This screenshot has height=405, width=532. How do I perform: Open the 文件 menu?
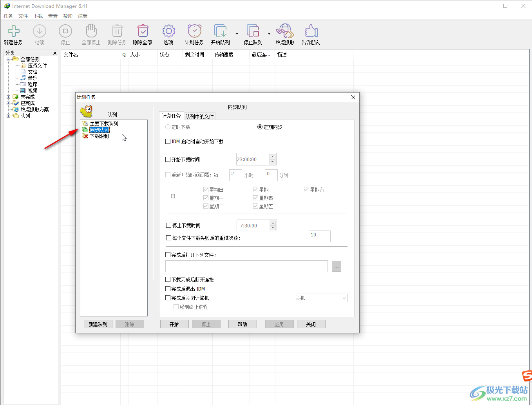(23, 16)
